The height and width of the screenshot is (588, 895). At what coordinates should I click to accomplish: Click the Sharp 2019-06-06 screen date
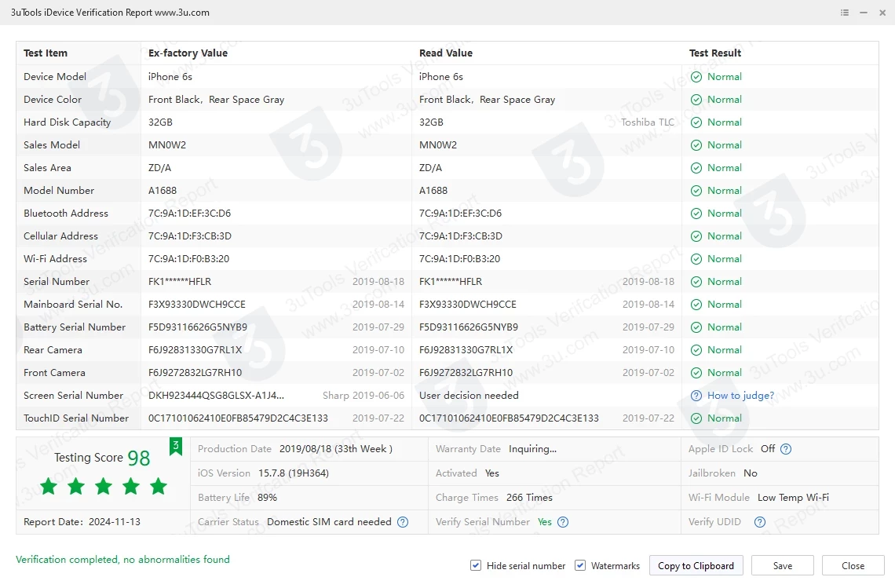pyautogui.click(x=363, y=396)
